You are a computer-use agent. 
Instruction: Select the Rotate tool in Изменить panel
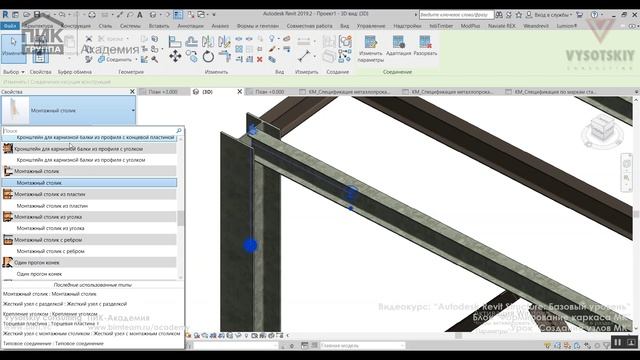208,56
